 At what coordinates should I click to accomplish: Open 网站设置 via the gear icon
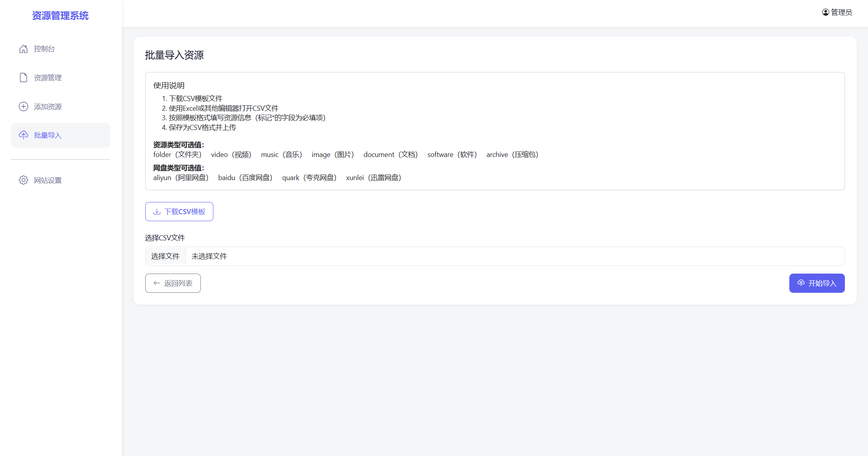(23, 180)
